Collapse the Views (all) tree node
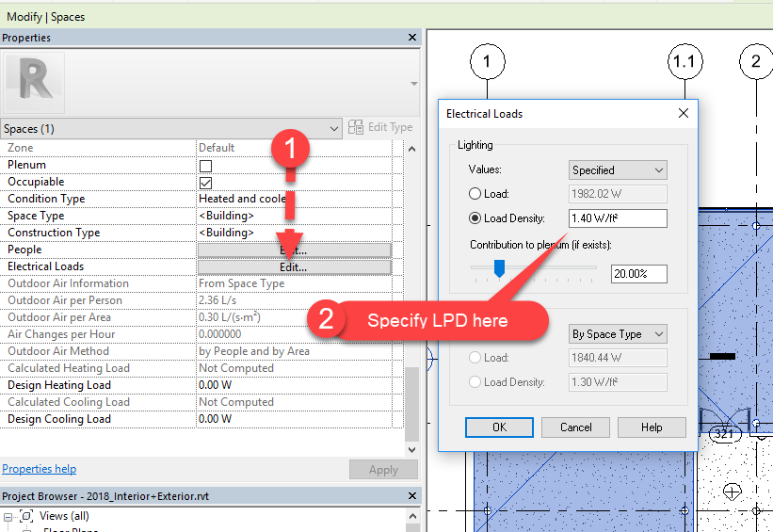The width and height of the screenshot is (773, 532). [x=8, y=517]
